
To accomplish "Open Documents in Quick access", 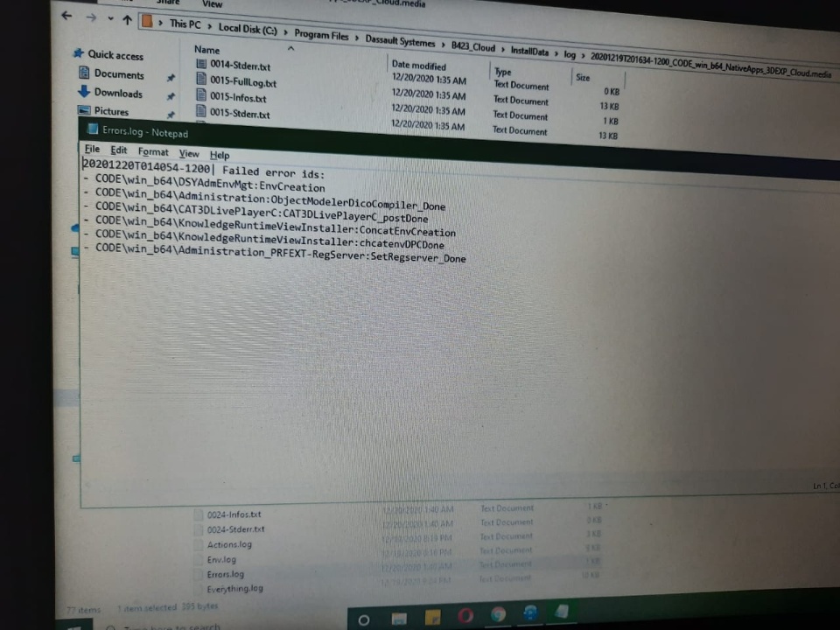I will coord(119,73).
